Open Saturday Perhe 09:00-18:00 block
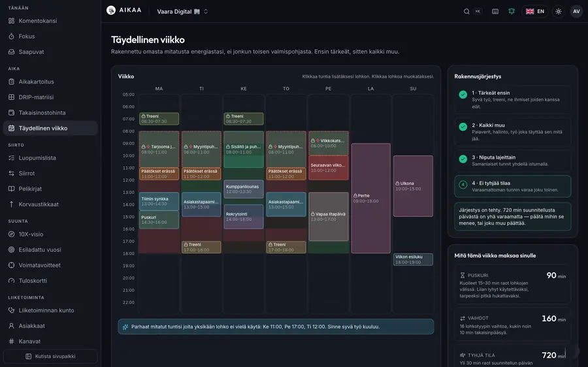Viewport: 588px width, 367px height. [x=371, y=199]
